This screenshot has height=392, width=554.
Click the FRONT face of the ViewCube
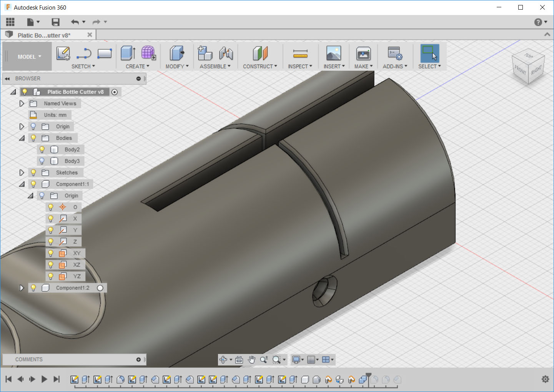(x=520, y=69)
